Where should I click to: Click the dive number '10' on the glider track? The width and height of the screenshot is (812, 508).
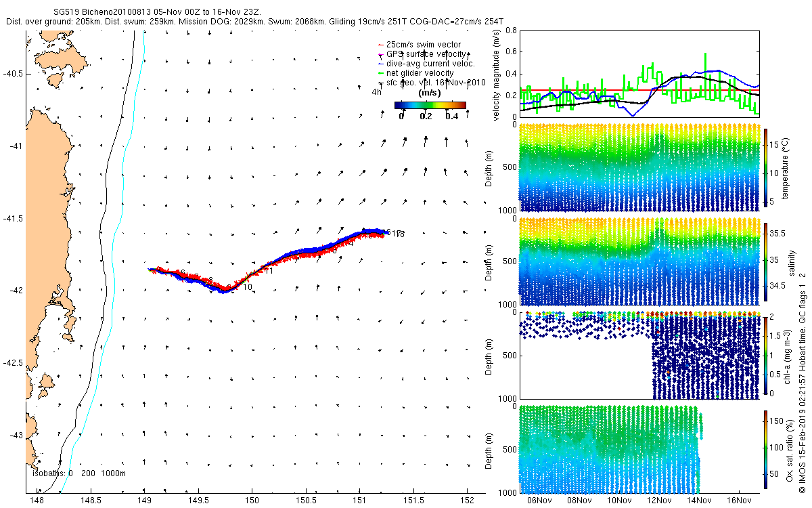point(248,287)
